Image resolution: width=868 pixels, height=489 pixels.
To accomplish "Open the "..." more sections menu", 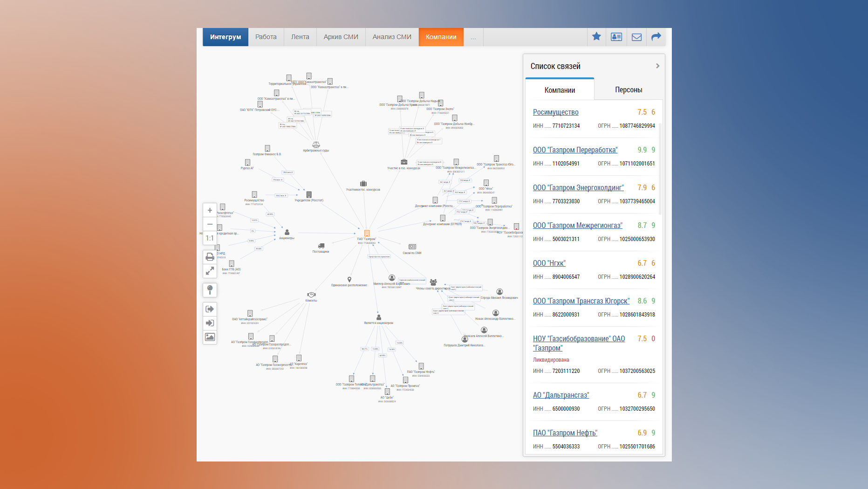I will point(473,37).
